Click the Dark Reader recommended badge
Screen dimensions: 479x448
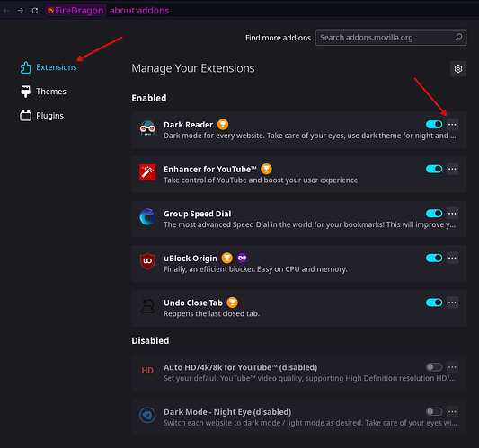click(x=223, y=125)
